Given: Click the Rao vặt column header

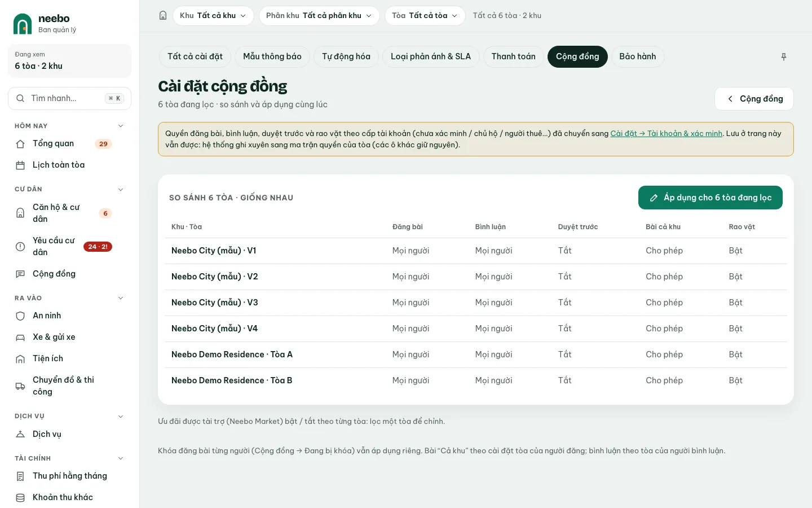Looking at the screenshot, I should pyautogui.click(x=742, y=227).
